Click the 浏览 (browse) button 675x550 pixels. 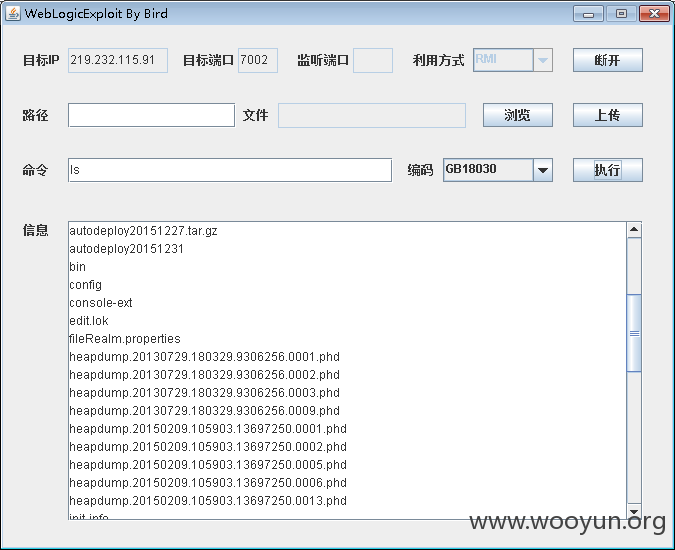517,115
